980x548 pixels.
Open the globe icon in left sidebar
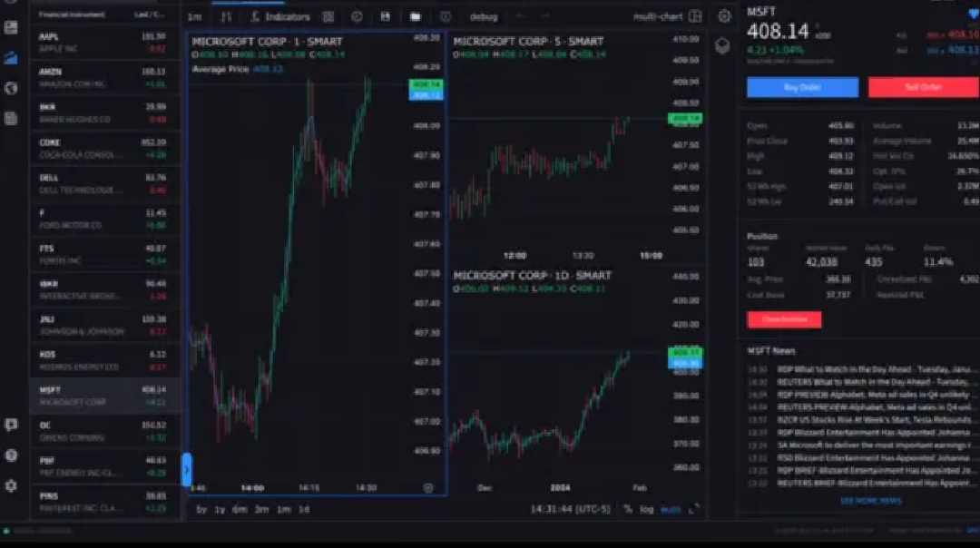(x=11, y=88)
